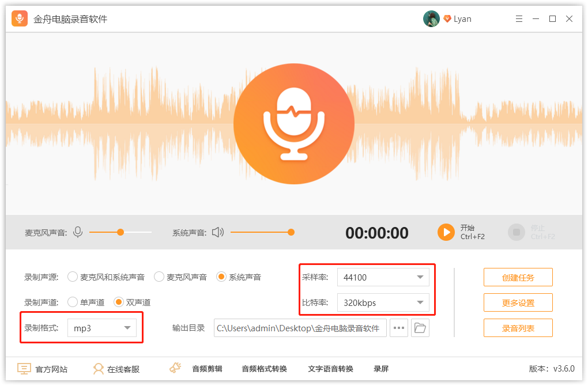Viewport: 588px width, 386px height.
Task: Adjust the system sound volume slider
Action: (291, 232)
